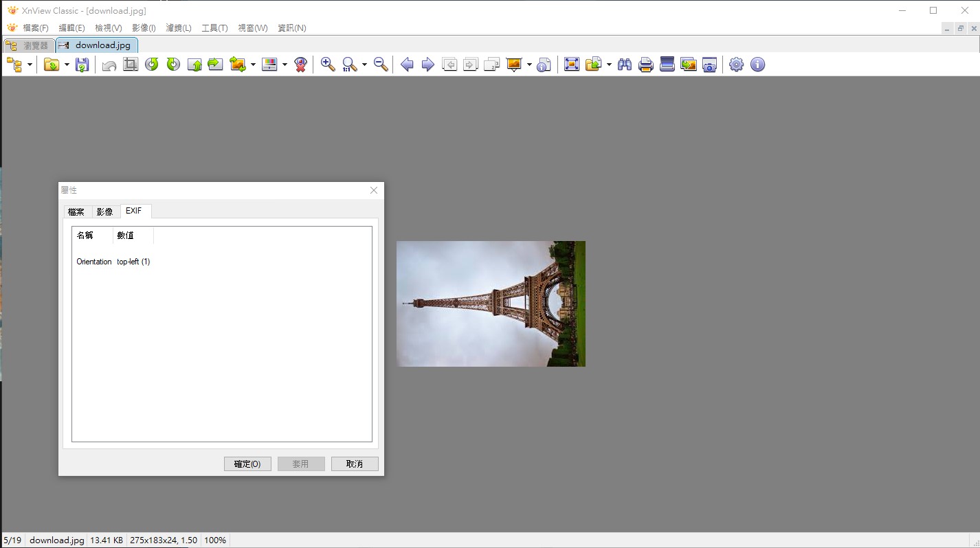
Task: Switch to the 檔案 tab in properties dialog
Action: (76, 212)
